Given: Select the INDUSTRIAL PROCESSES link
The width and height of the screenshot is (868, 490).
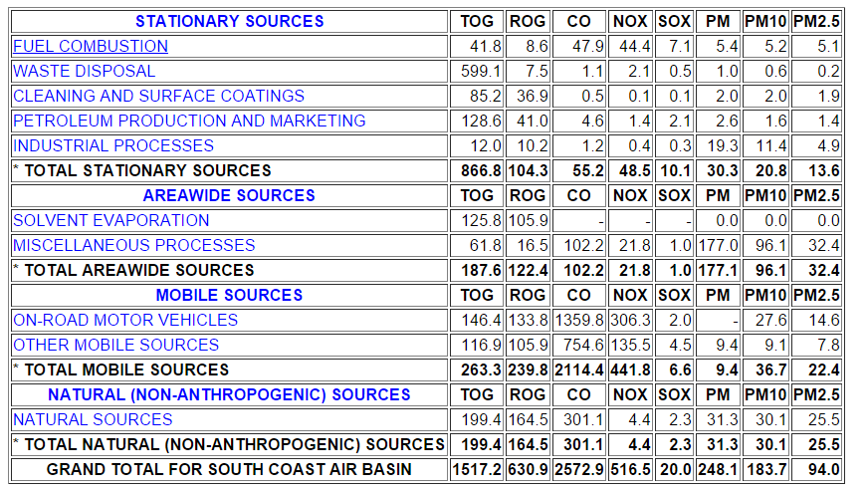Looking at the screenshot, I should click(x=113, y=145).
